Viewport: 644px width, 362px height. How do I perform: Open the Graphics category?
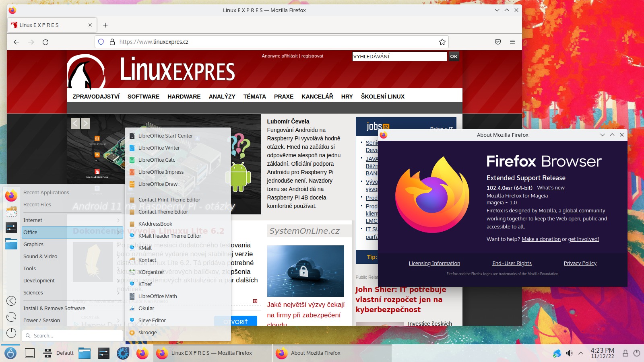point(72,245)
